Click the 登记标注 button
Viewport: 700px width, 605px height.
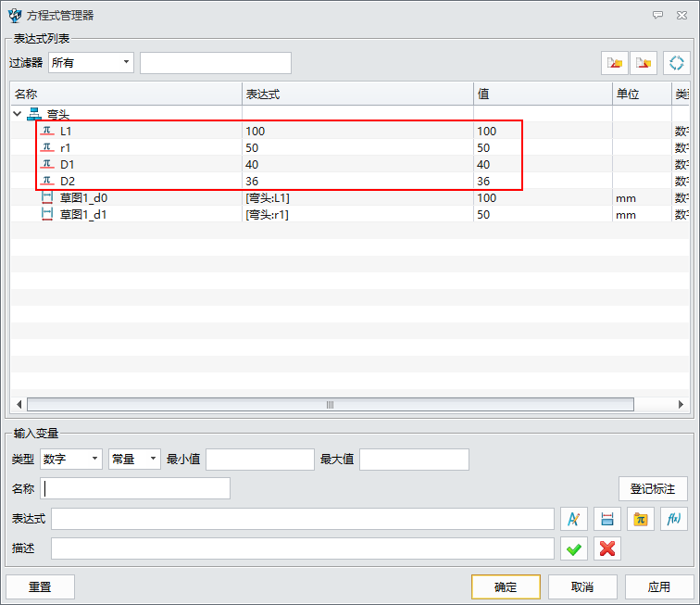pos(653,488)
